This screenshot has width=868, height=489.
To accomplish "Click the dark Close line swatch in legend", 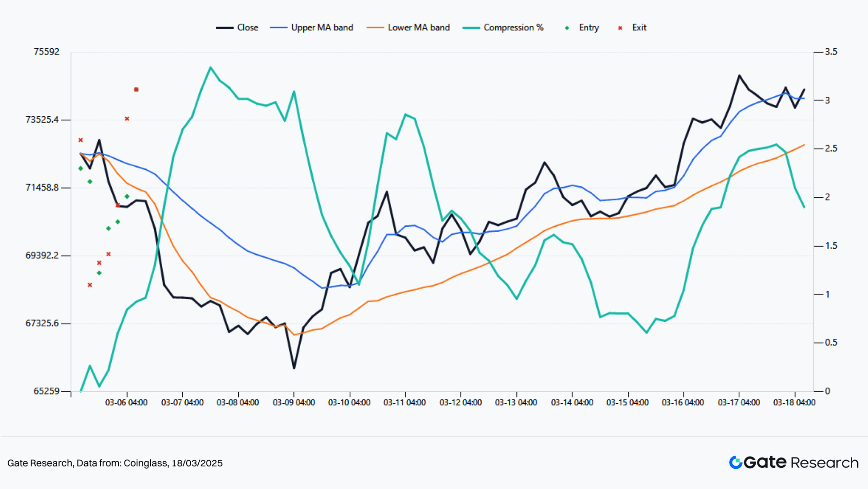I will point(224,28).
